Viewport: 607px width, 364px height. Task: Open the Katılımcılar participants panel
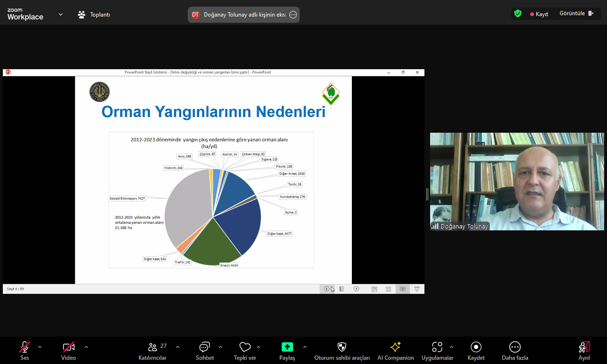pyautogui.click(x=152, y=346)
